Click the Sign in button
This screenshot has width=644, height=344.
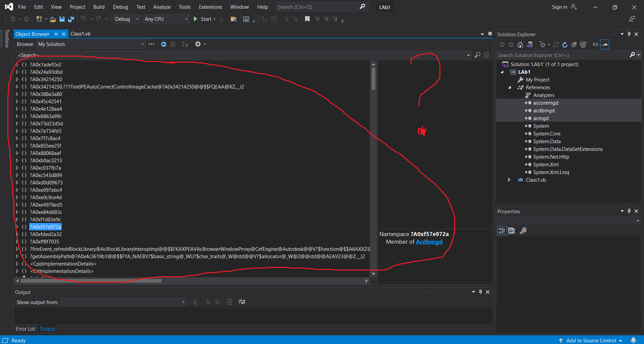point(564,7)
